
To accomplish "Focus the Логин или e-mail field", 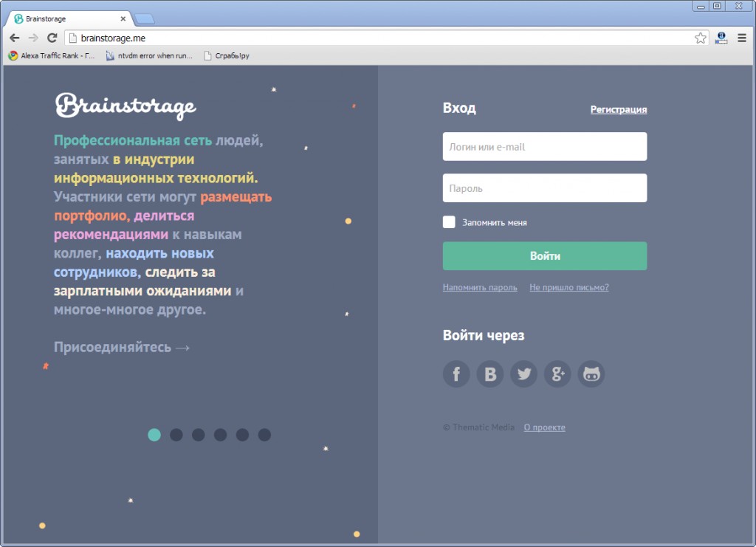I will (x=545, y=146).
